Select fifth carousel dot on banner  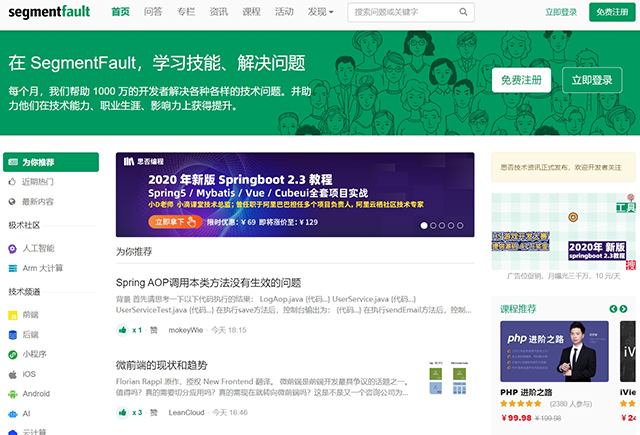(x=460, y=225)
